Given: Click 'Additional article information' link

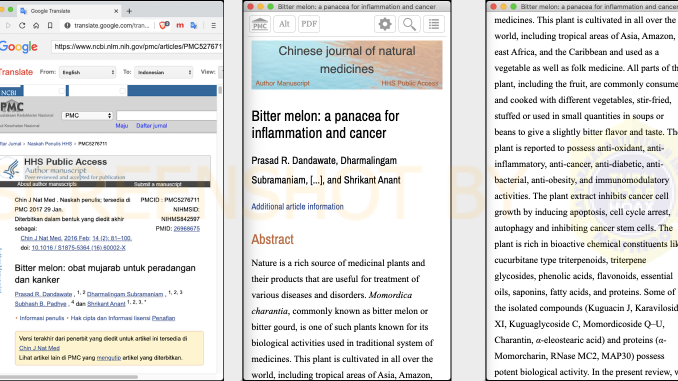Looking at the screenshot, I should (x=297, y=207).
